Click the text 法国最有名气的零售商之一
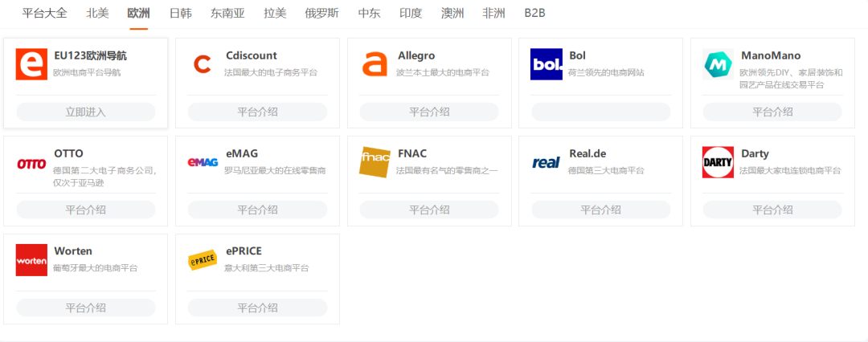Viewport: 868px width, 342px height. [x=448, y=170]
